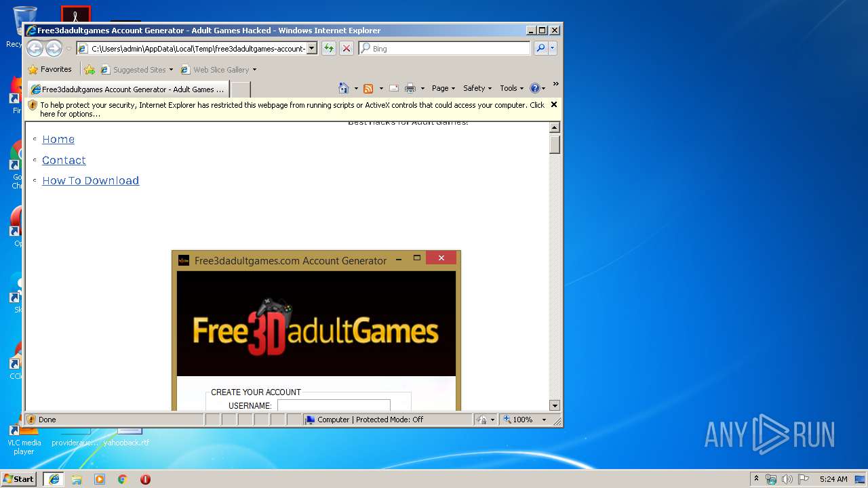Click the scrollbar down arrow
This screenshot has height=488, width=868.
pos(555,405)
